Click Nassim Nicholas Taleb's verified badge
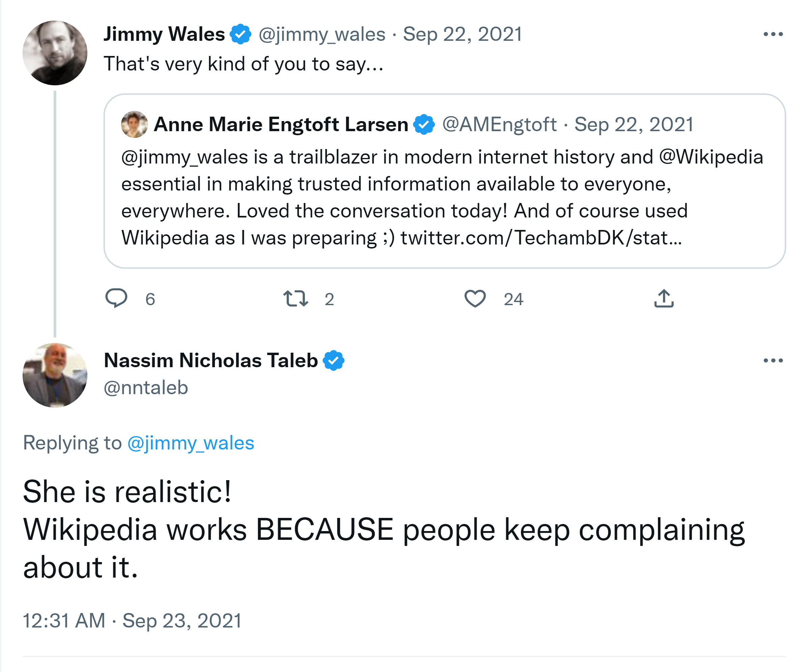Image resolution: width=802 pixels, height=672 pixels. click(334, 360)
